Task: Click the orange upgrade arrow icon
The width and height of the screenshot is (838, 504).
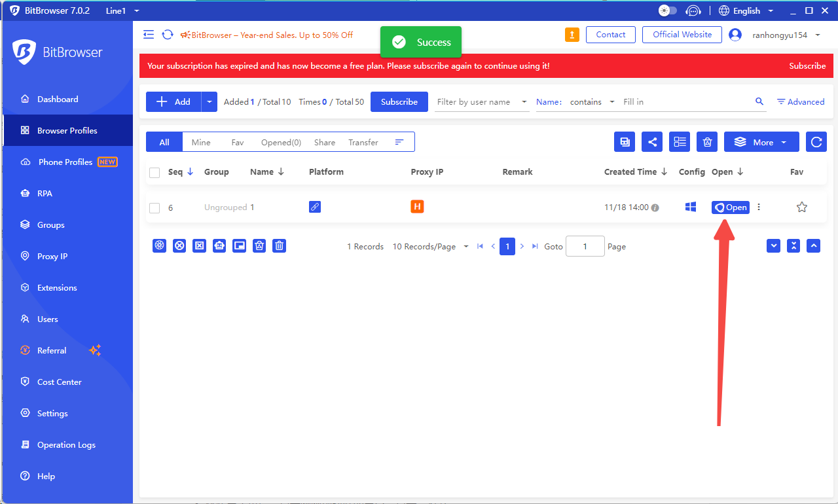Action: [572, 35]
